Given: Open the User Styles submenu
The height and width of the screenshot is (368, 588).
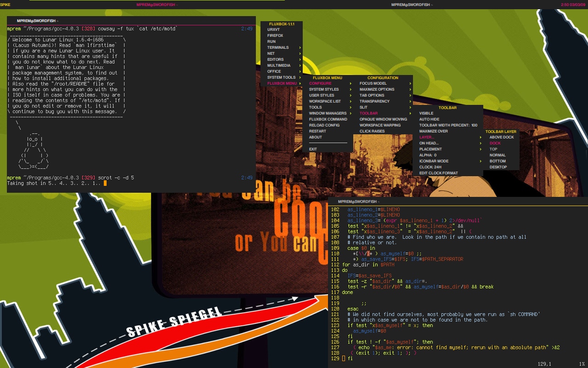Looking at the screenshot, I should tap(328, 95).
